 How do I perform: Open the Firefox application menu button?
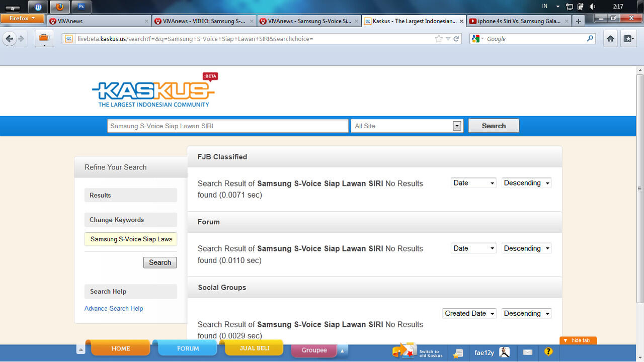(x=22, y=18)
